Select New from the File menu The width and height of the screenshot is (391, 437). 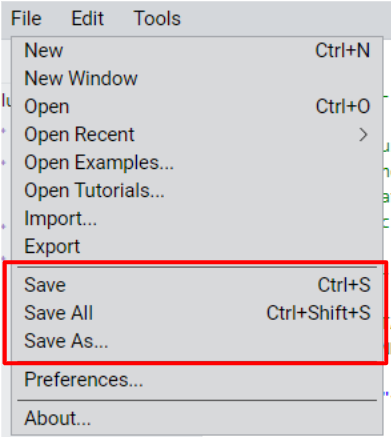(197, 51)
